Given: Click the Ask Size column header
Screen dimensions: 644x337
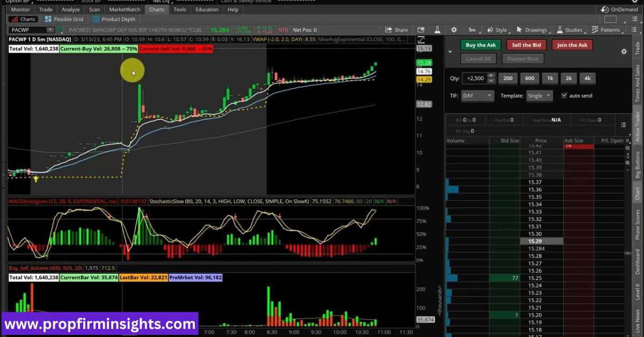Looking at the screenshot, I should (x=579, y=141).
